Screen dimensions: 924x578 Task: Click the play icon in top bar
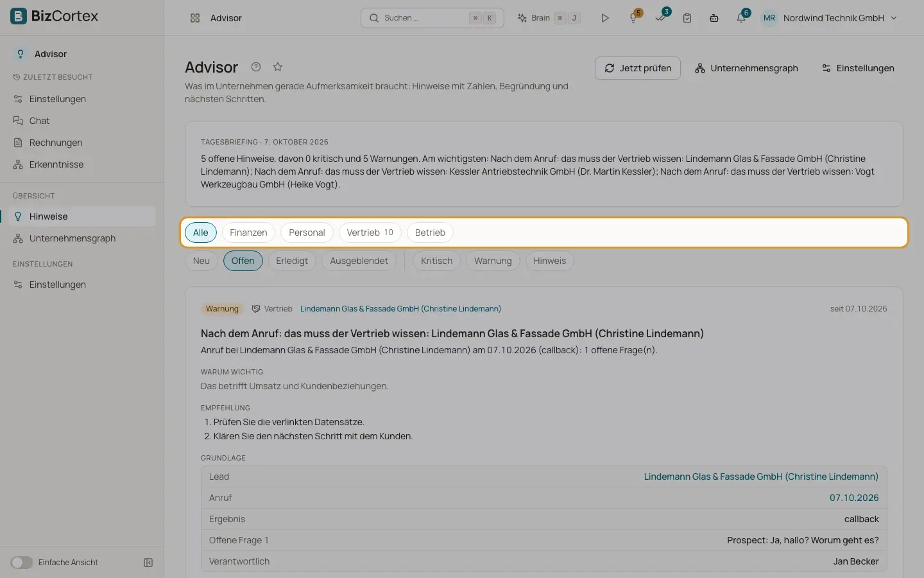(605, 18)
